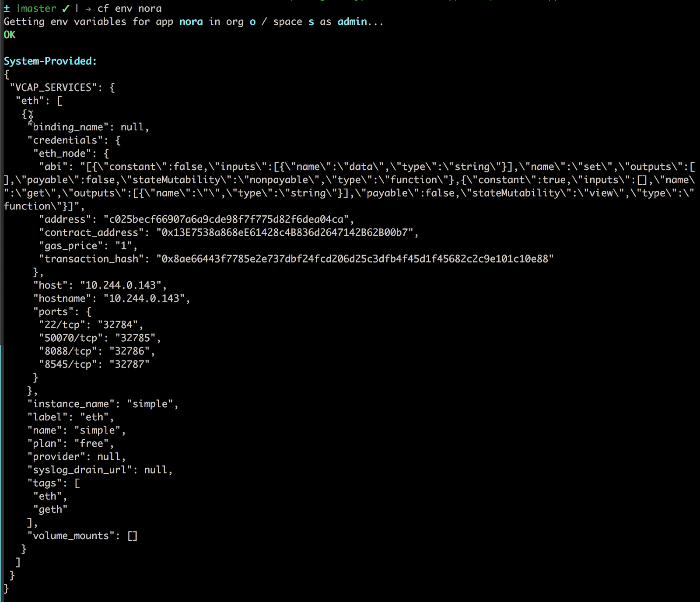
Task: Click the plus-minus symbol at prompt start
Action: [7, 8]
